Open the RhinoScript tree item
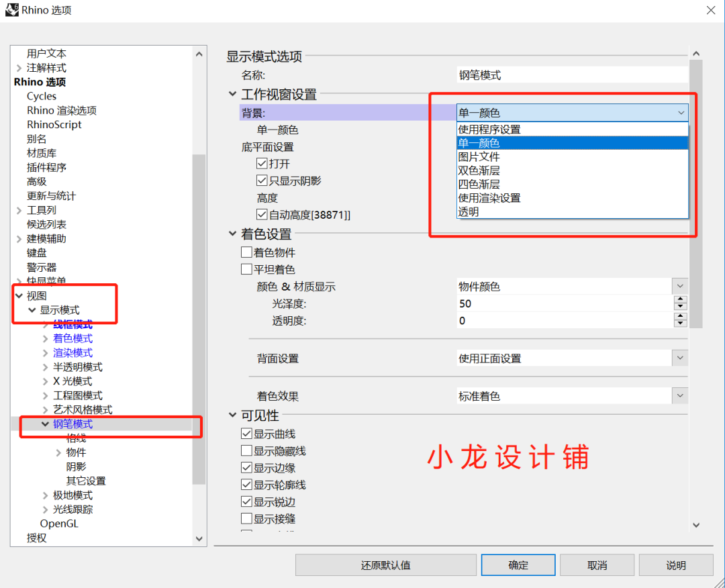 pyautogui.click(x=54, y=125)
